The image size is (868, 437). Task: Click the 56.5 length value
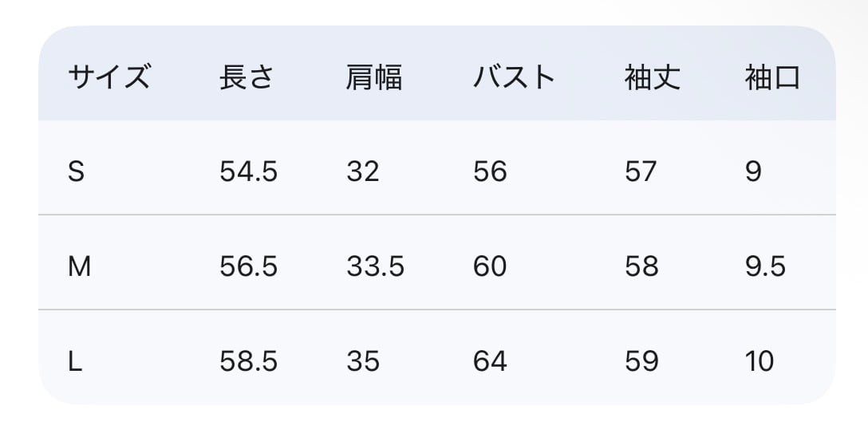248,266
